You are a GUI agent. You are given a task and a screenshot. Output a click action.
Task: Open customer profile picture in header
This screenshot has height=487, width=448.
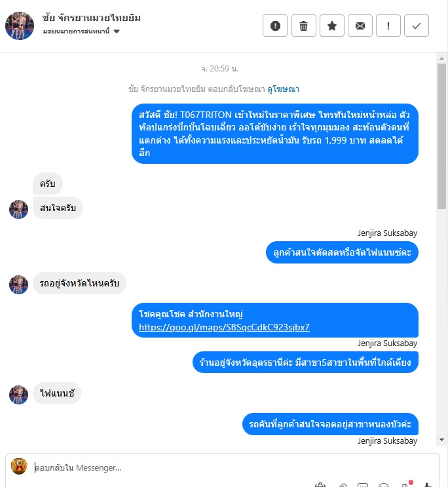point(20,26)
